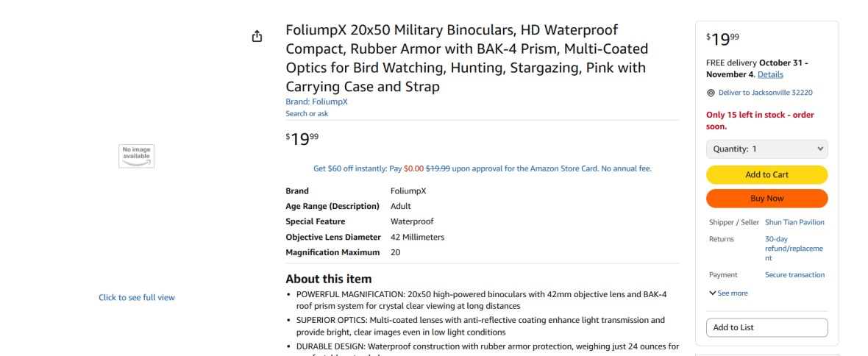Expand See more seller details
Image resolution: width=868 pixels, height=356 pixels.
(728, 293)
